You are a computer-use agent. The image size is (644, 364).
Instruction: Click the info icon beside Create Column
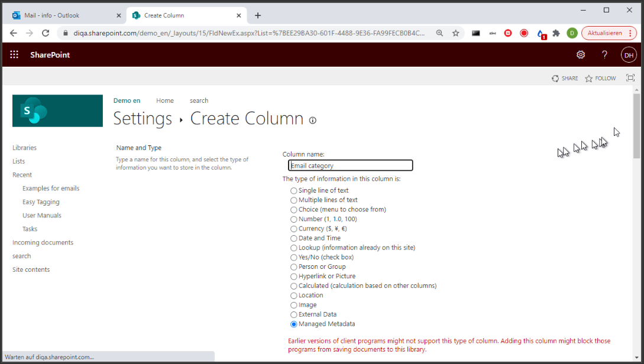click(313, 121)
